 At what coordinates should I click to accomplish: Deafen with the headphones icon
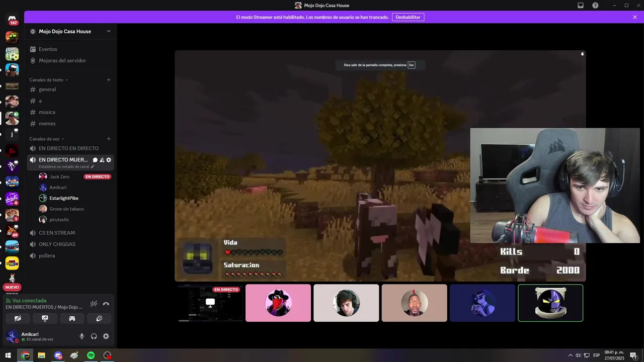click(94, 336)
